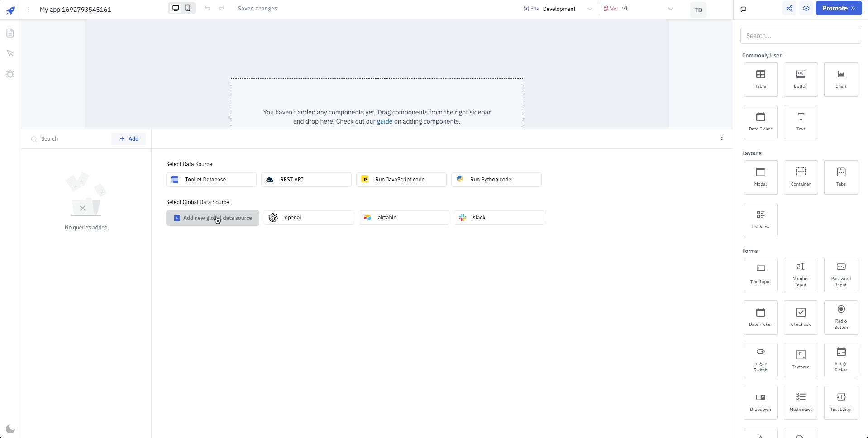Image resolution: width=868 pixels, height=438 pixels.
Task: Click Add new global data source
Action: click(x=212, y=218)
